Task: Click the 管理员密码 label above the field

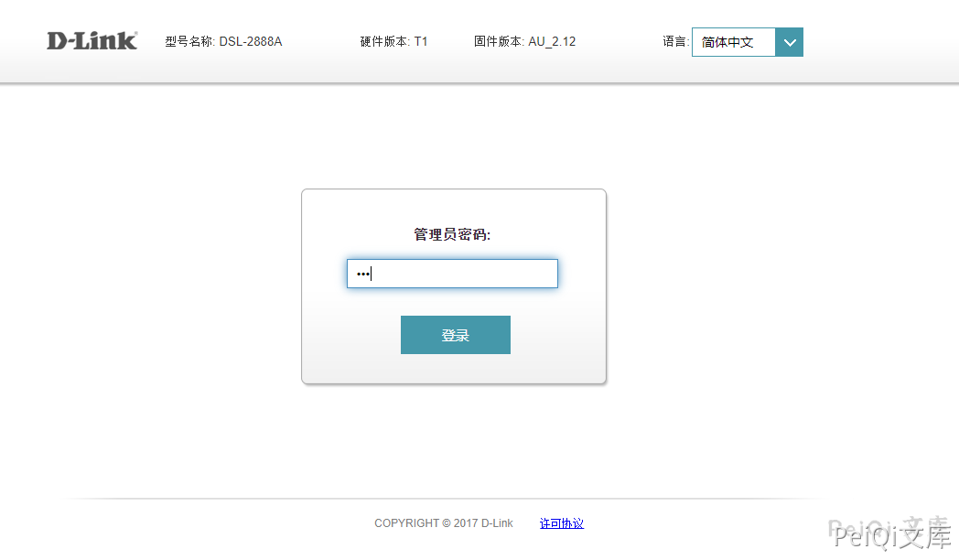Action: pyautogui.click(x=452, y=235)
